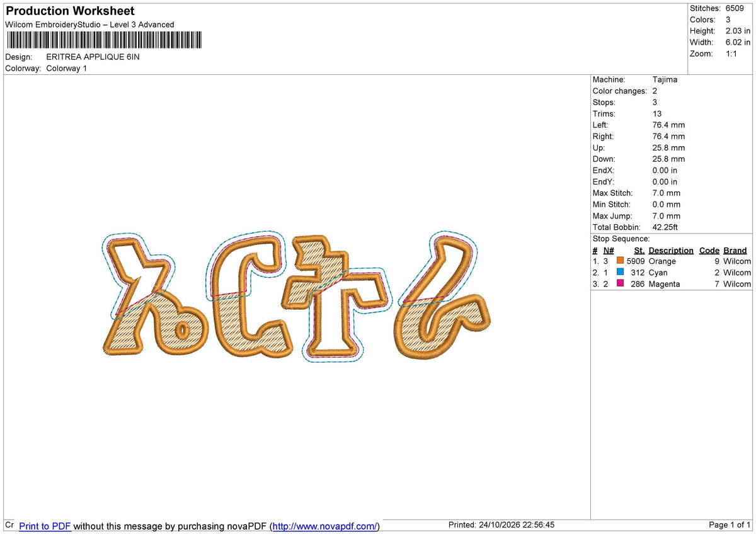Click stitch count '286' in Magenta row
This screenshot has width=756, height=534.
click(638, 283)
